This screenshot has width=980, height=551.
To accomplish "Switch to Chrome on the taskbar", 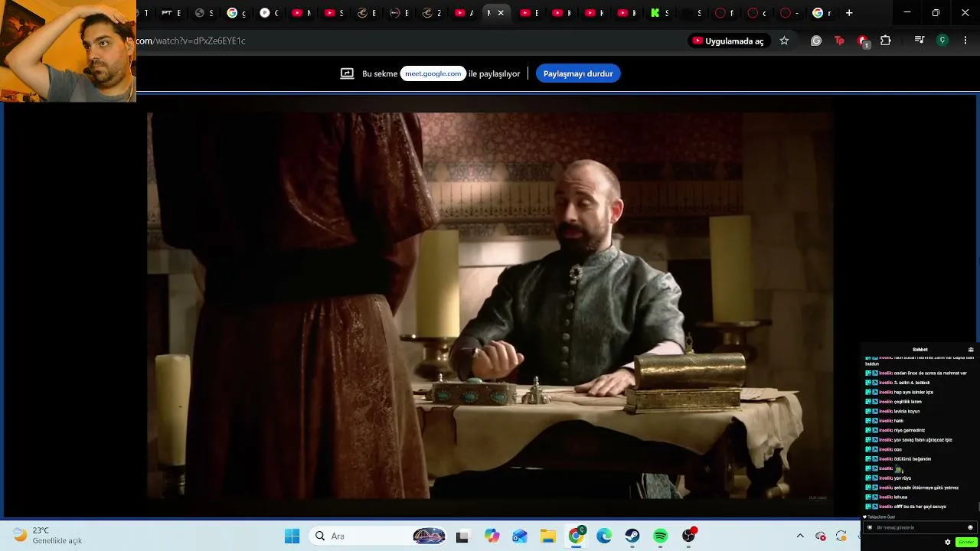I will point(576,536).
